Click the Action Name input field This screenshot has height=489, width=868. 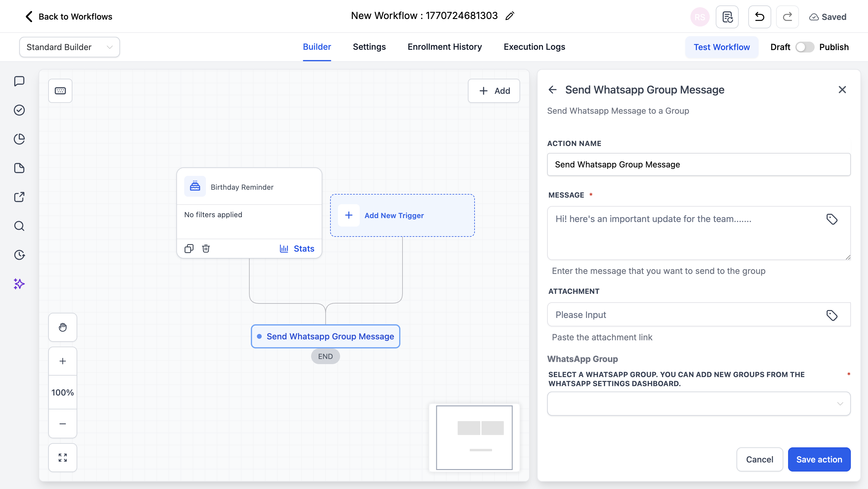699,165
